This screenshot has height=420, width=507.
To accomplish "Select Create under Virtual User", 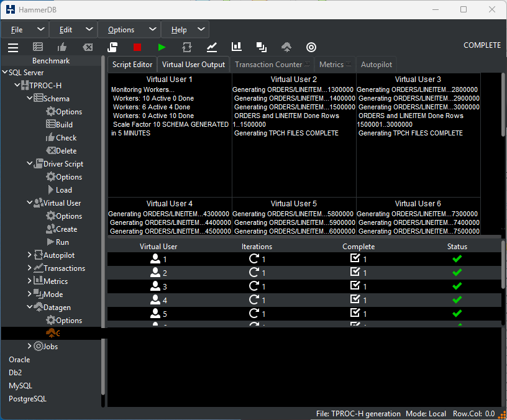I will 62,229.
